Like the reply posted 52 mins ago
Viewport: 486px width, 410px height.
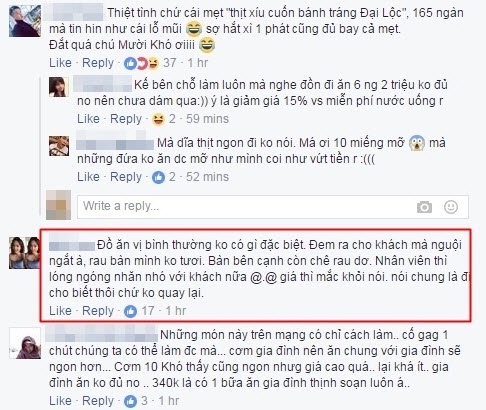(x=88, y=177)
